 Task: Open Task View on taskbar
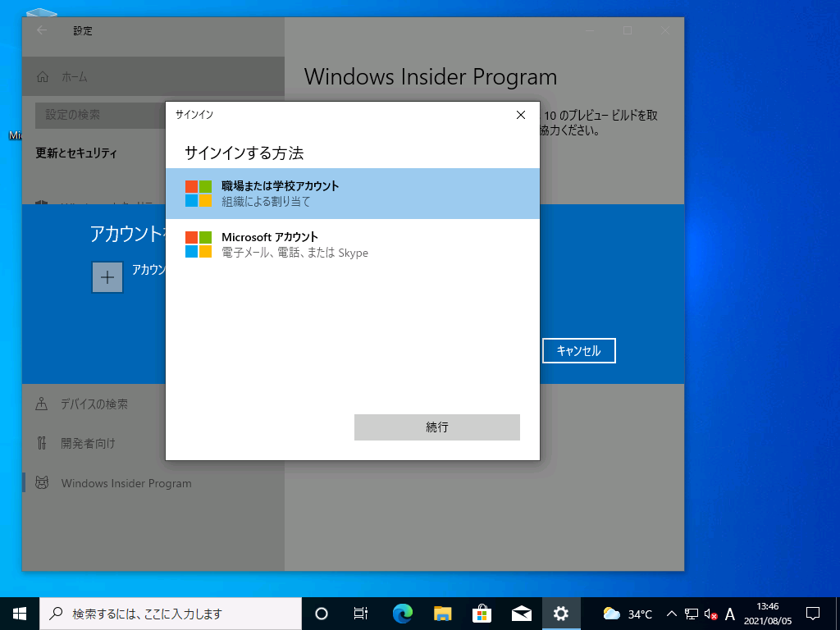[x=361, y=614]
